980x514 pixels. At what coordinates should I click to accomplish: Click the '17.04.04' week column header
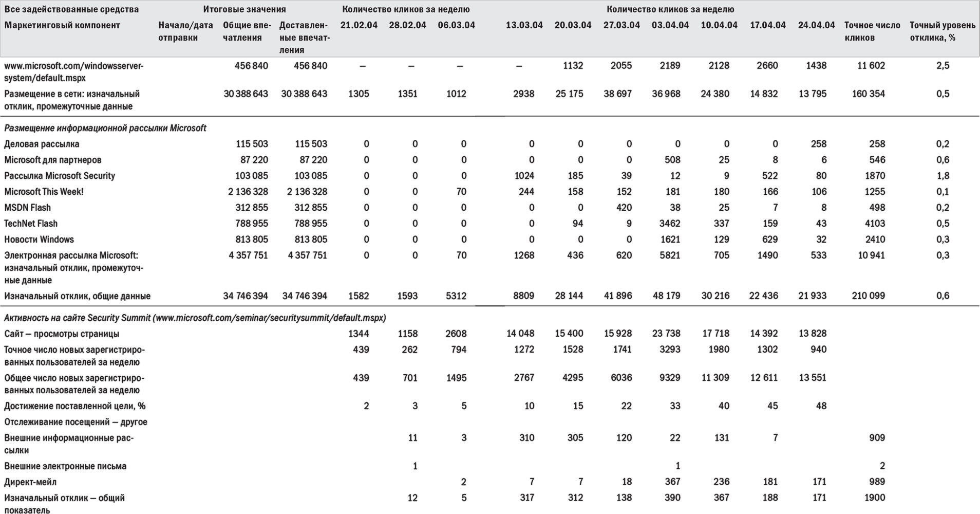tap(768, 25)
